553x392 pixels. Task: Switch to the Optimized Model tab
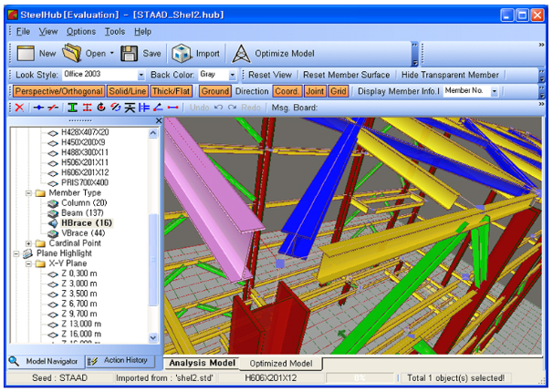click(x=280, y=364)
